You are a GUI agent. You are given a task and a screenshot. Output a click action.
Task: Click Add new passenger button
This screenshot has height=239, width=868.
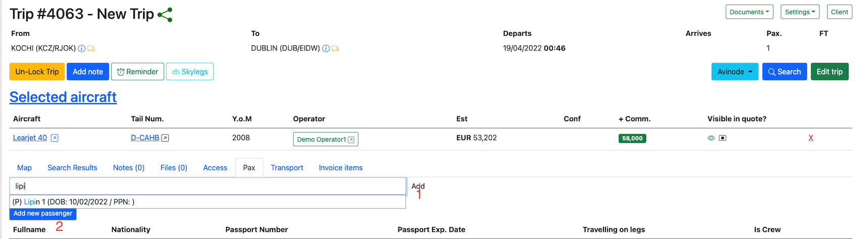pos(43,214)
